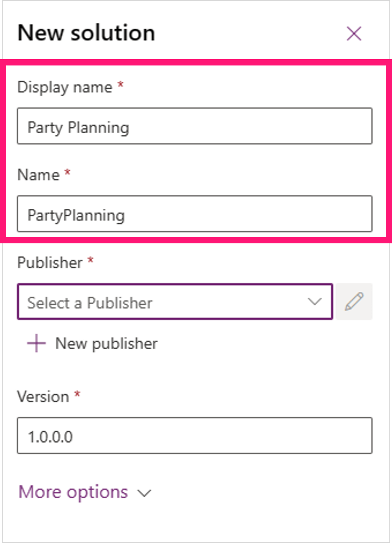Click the Publisher dropdown chevron arrow
Viewport: 392px width, 543px height.
[315, 301]
